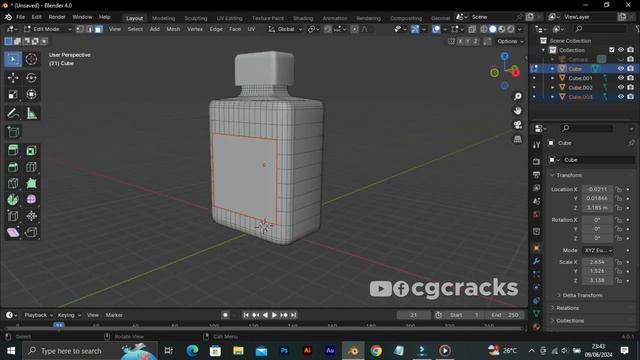Switch to the Modeling workspace tab

[x=163, y=18]
